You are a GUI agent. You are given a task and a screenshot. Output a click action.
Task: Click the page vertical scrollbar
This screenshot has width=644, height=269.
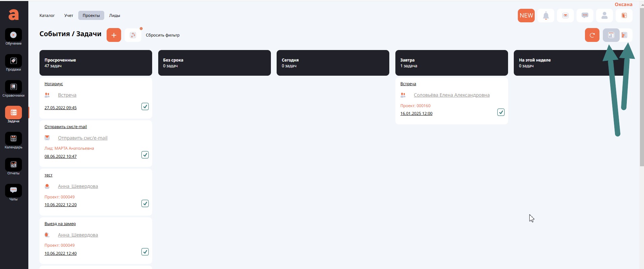coord(641,88)
